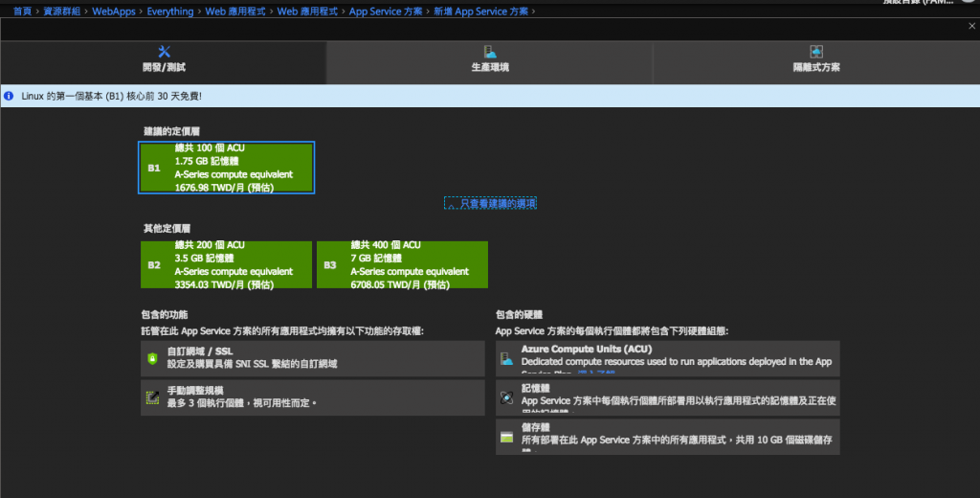Click the first Web 應用程式 breadcrumb

235,11
